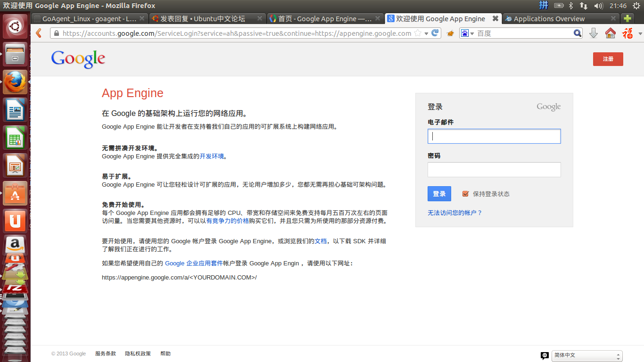Open the network indicator menu

[584, 6]
